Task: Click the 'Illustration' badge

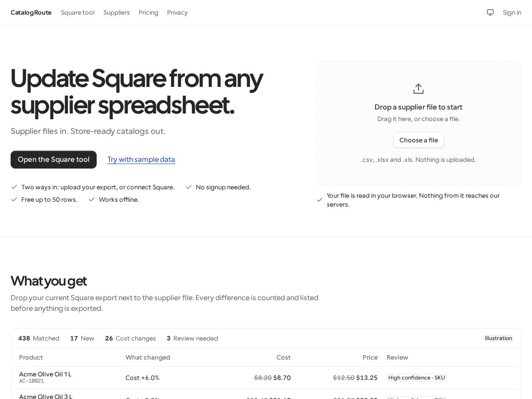Action: [498, 338]
